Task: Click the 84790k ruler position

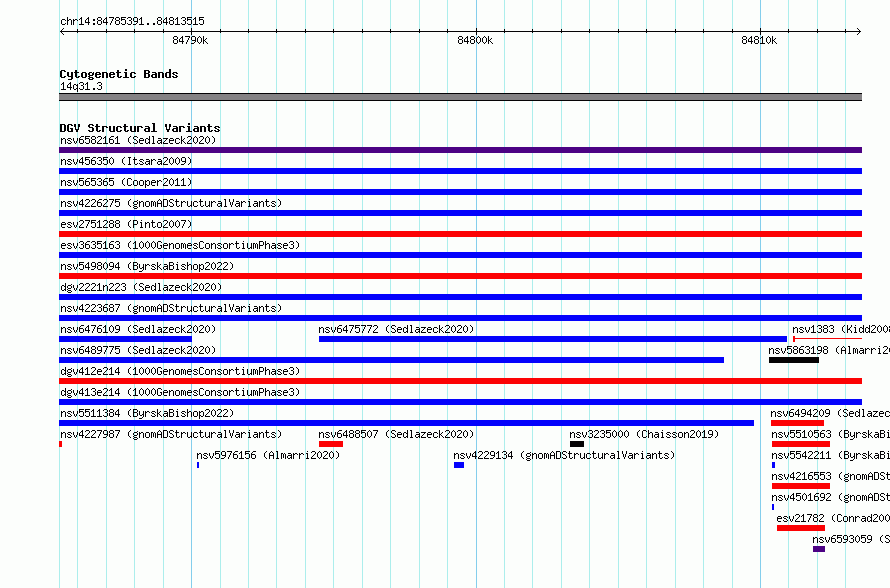Action: tap(190, 40)
